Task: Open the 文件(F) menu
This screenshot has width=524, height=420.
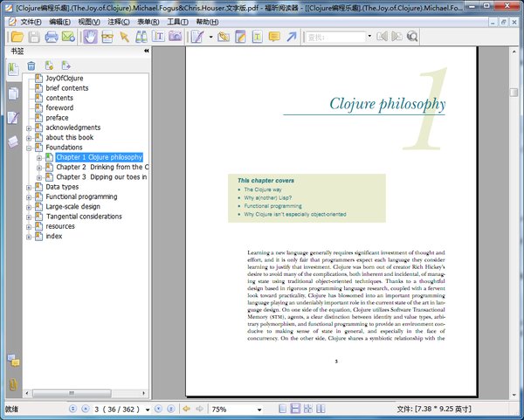Action: point(31,22)
